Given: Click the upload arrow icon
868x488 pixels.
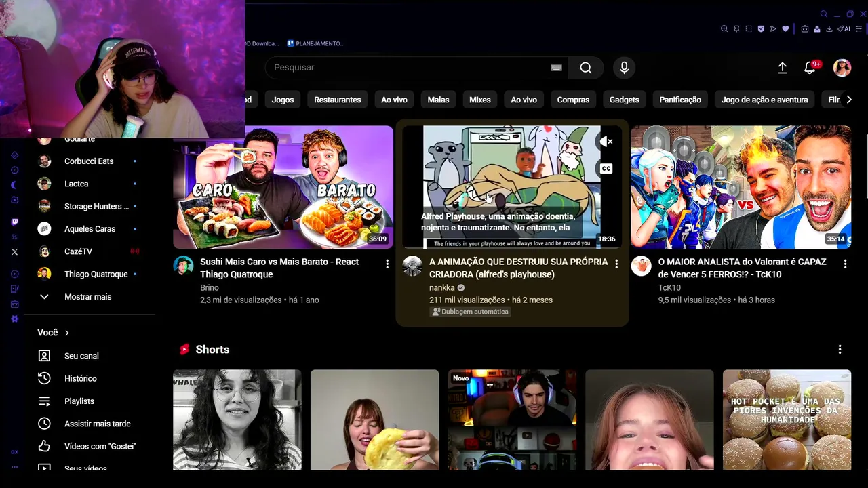Looking at the screenshot, I should [782, 68].
